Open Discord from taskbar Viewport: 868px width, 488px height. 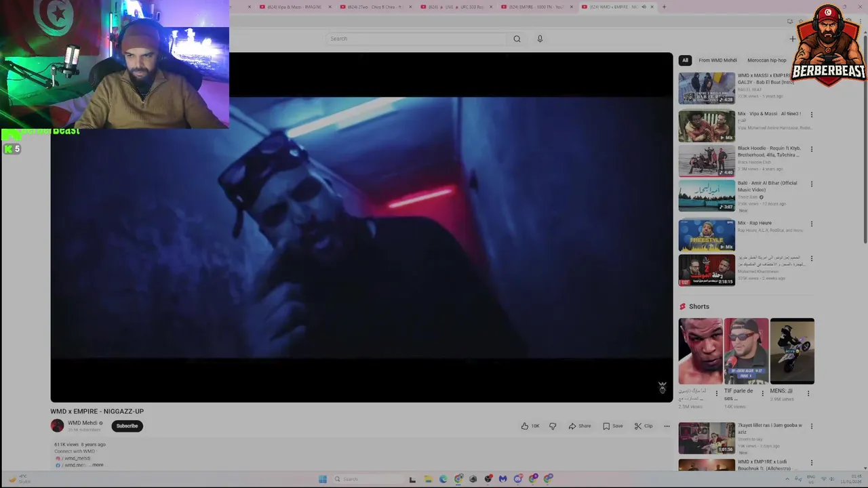[518, 479]
